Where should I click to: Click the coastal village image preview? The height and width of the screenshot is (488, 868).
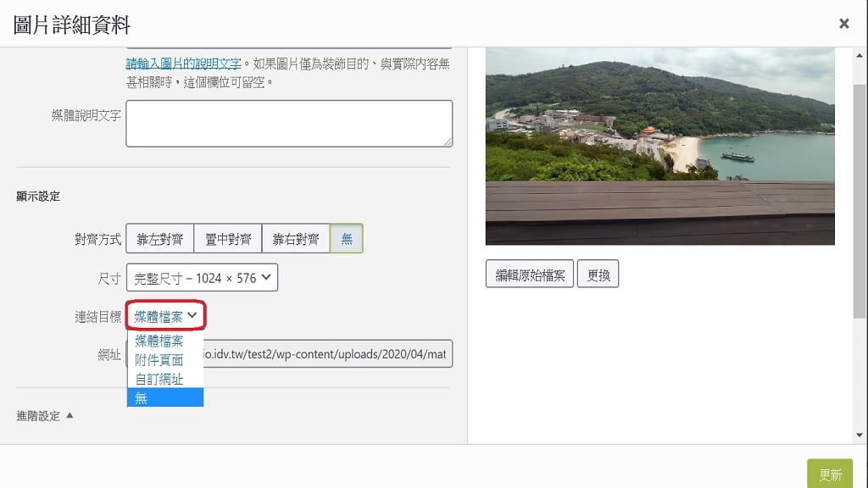(659, 146)
